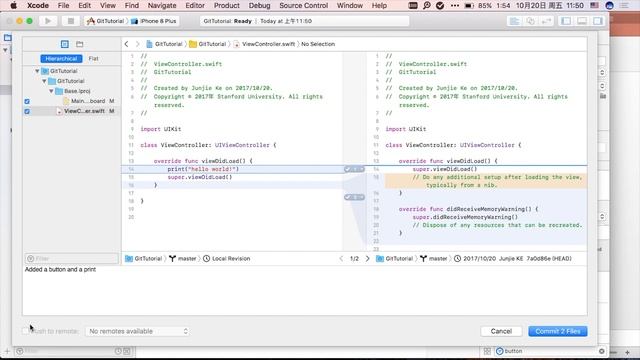
Task: Collapse the Base.lproj folder
Action: pos(51,91)
